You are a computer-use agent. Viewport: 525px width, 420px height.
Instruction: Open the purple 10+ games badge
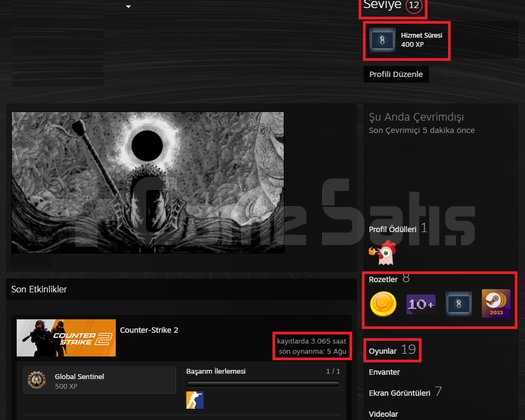[421, 304]
